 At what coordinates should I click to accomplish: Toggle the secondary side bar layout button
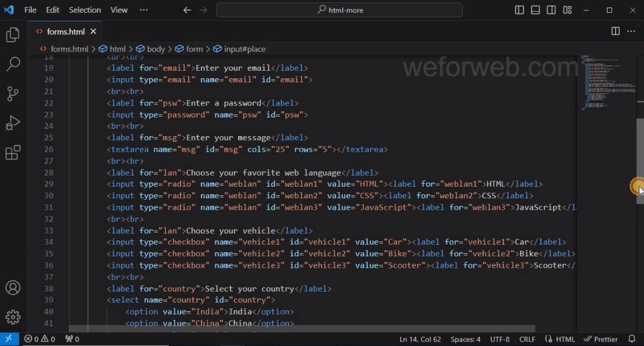[x=551, y=10]
